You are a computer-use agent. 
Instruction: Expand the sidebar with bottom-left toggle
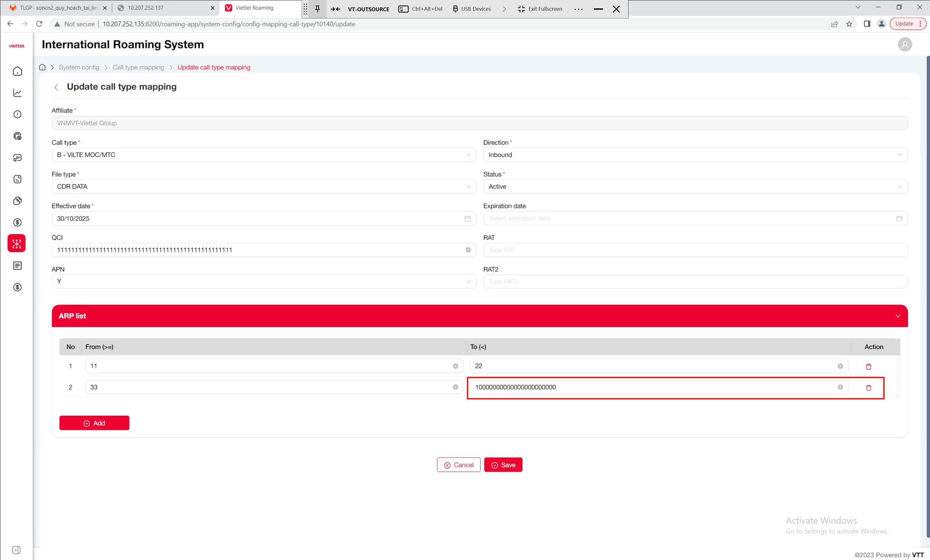pyautogui.click(x=16, y=550)
